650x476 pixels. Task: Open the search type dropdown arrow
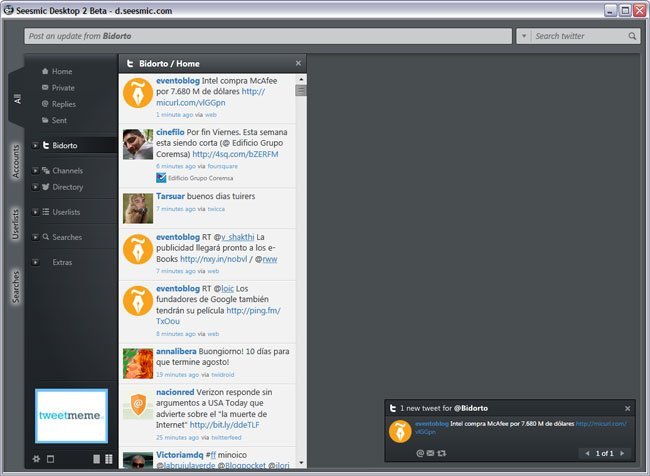524,36
